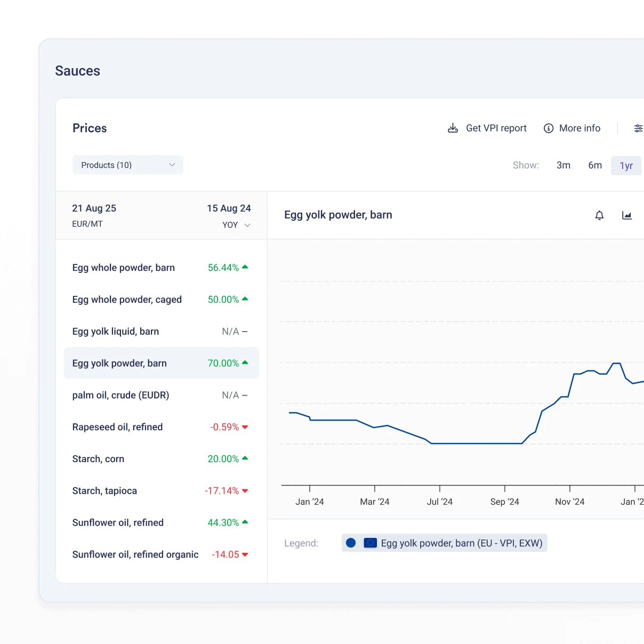
Task: Click the area chart icon in chart header
Action: 627,215
